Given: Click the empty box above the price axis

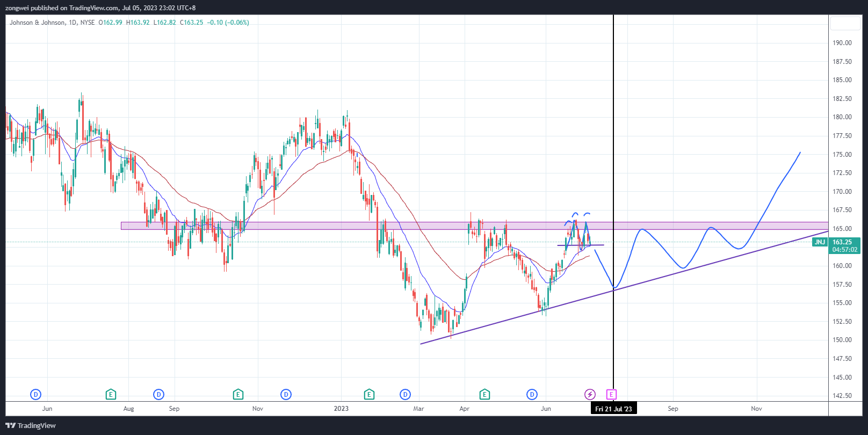Looking at the screenshot, I should (x=845, y=23).
